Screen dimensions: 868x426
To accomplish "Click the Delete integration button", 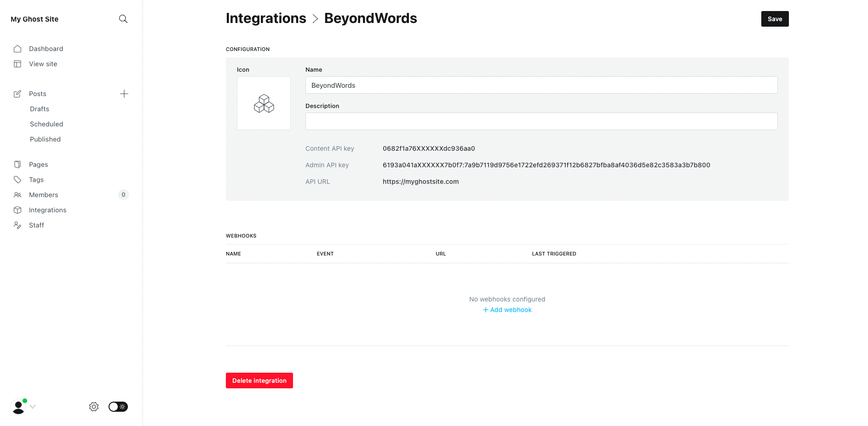I will [x=259, y=381].
